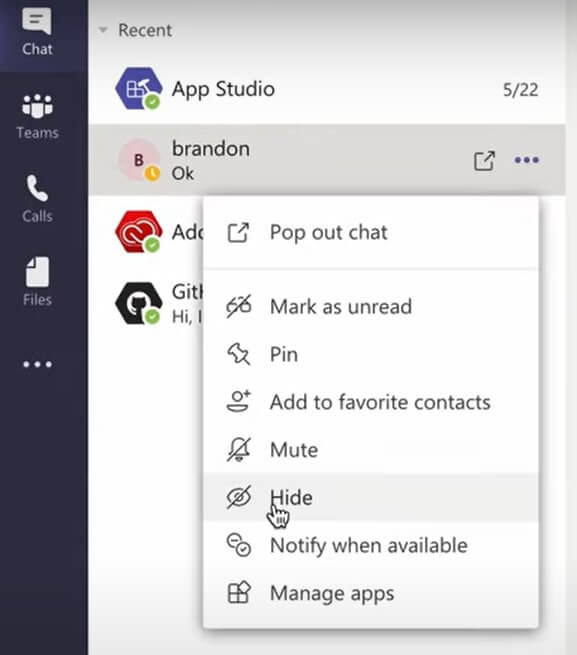577x655 pixels.
Task: Click the crossed eye Hide icon
Action: click(x=239, y=497)
